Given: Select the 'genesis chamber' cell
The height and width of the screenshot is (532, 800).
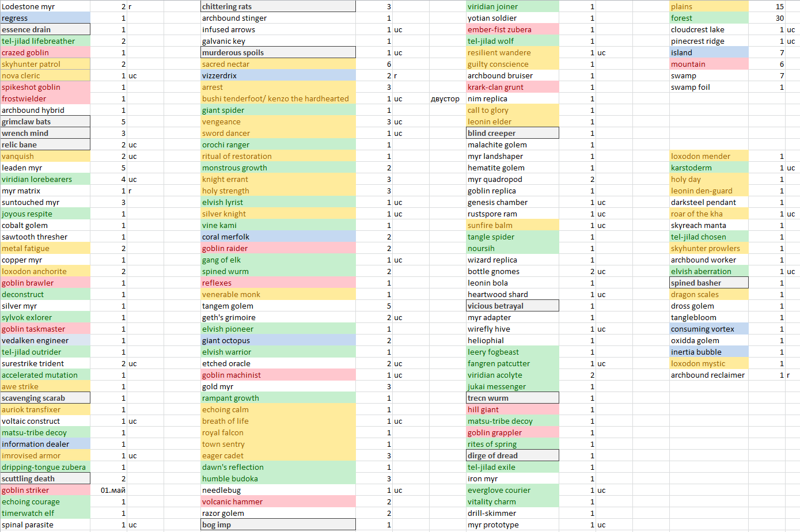Looking at the screenshot, I should tap(513, 202).
